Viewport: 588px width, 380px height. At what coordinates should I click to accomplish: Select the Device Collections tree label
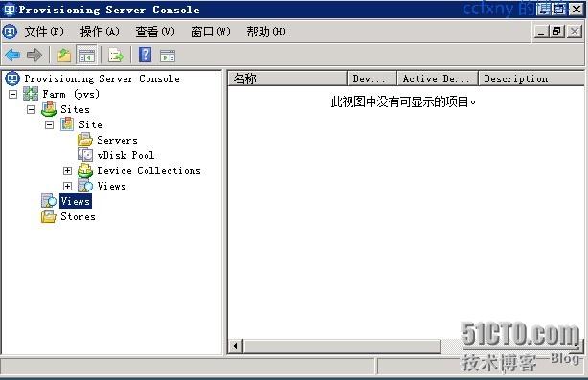click(x=148, y=170)
